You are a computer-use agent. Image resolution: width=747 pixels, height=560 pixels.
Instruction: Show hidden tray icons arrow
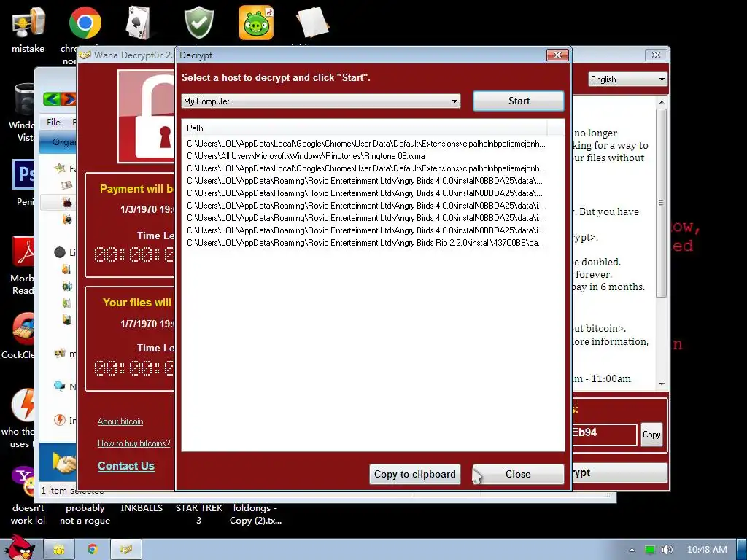(632, 550)
